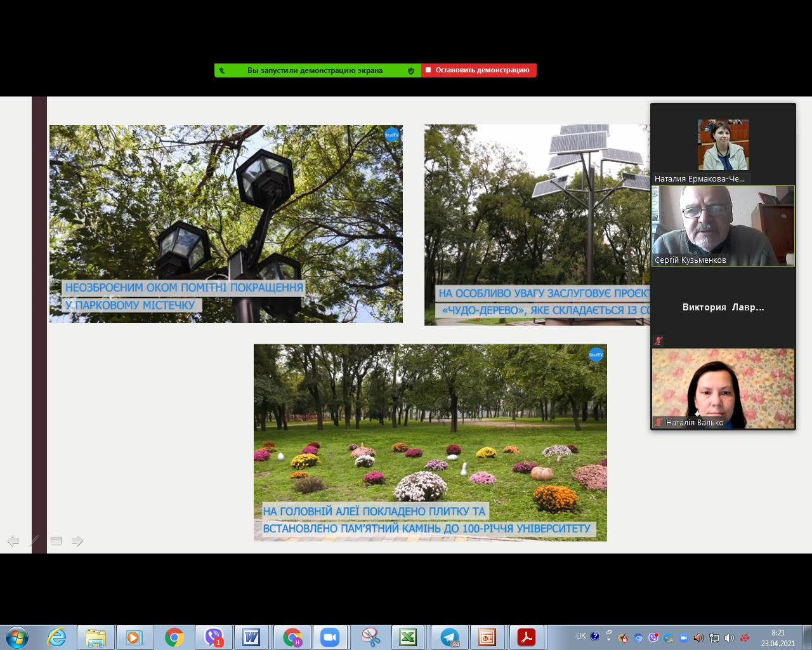
Task: Switch to PowerPoint taskbar button
Action: click(x=487, y=637)
